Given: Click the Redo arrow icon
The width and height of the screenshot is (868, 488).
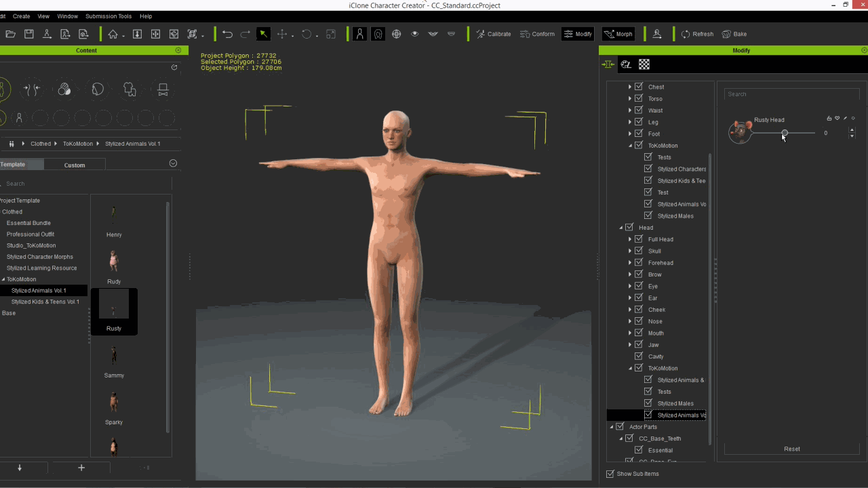Looking at the screenshot, I should click(x=245, y=34).
